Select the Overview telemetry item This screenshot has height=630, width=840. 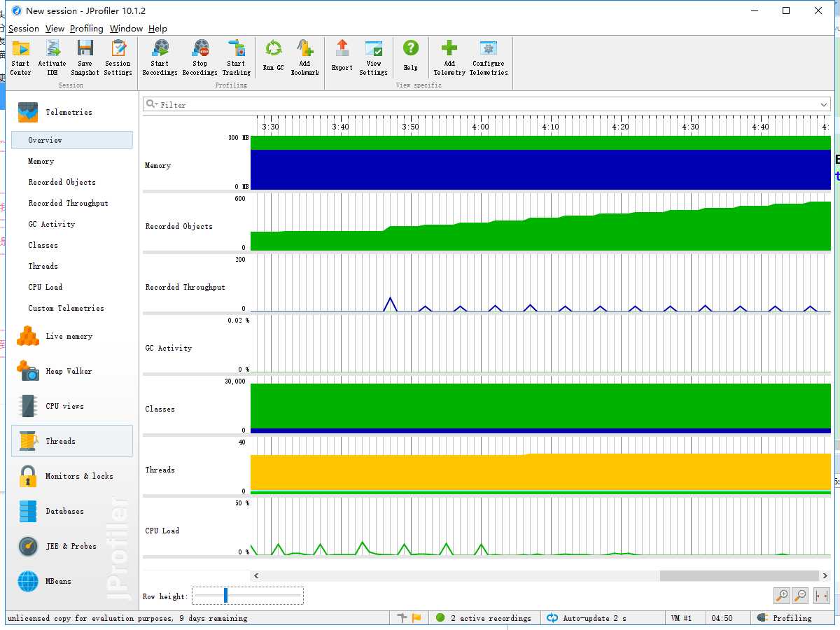[72, 140]
